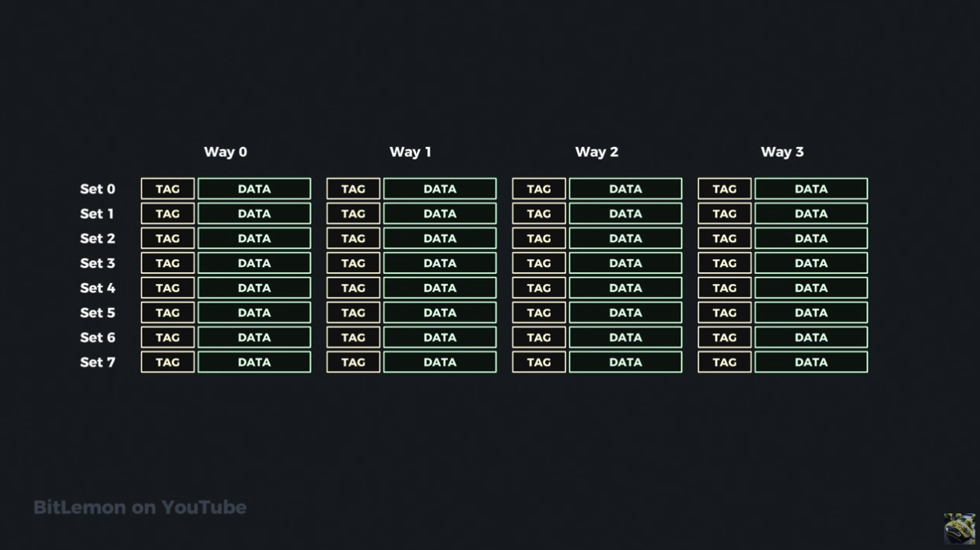
Task: Click the TAG box of Set 5 Way 2
Action: 539,313
